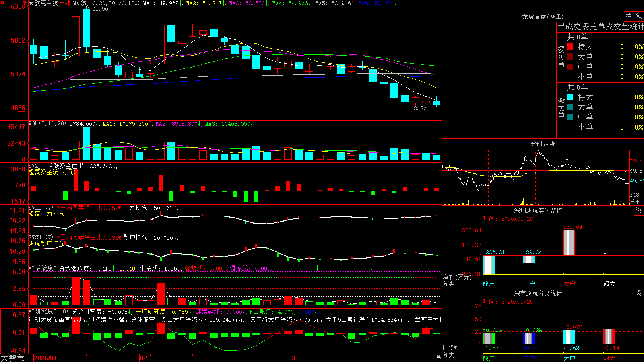The width and height of the screenshot is (644, 362).
Task: Click the 中户 -89.34 bar in 深圳超赢实时监控
Action: pyautogui.click(x=529, y=259)
